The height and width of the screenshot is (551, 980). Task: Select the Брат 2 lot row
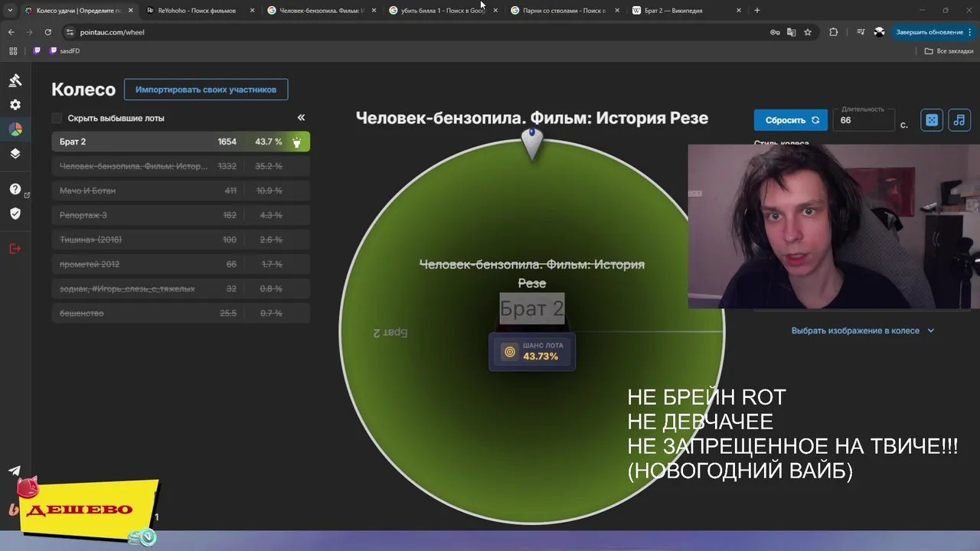tap(181, 142)
